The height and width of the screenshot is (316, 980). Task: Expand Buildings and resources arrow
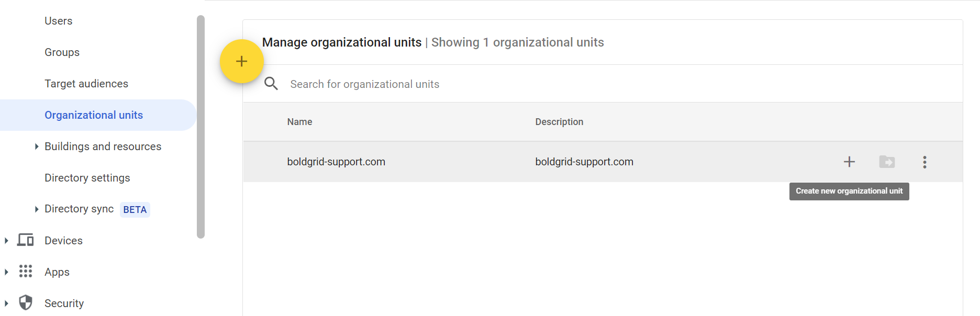(36, 146)
